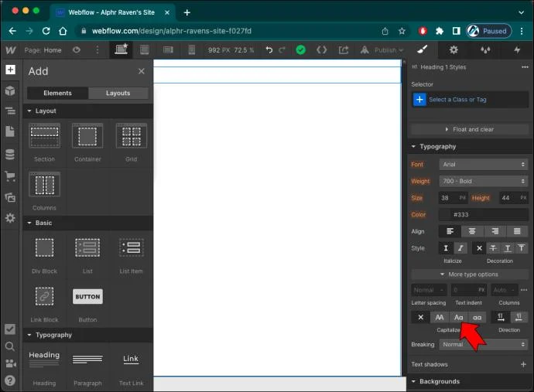Collapse the Basic section in Add panel

[29, 223]
